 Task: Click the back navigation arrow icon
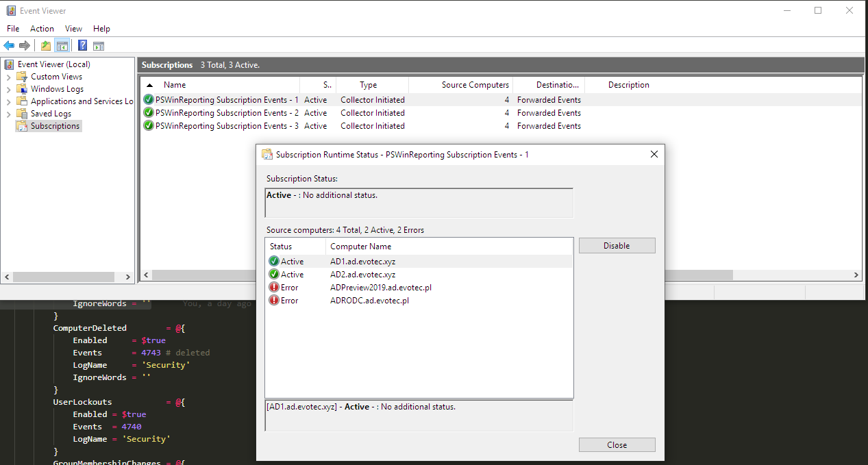point(9,45)
